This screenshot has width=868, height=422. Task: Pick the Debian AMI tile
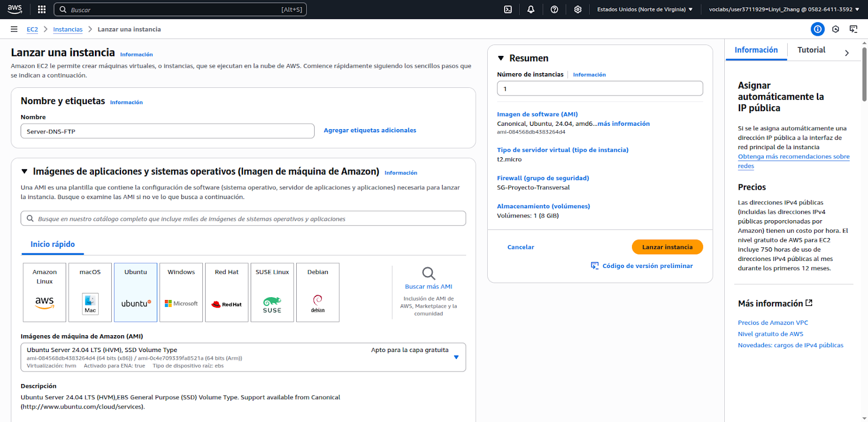318,292
